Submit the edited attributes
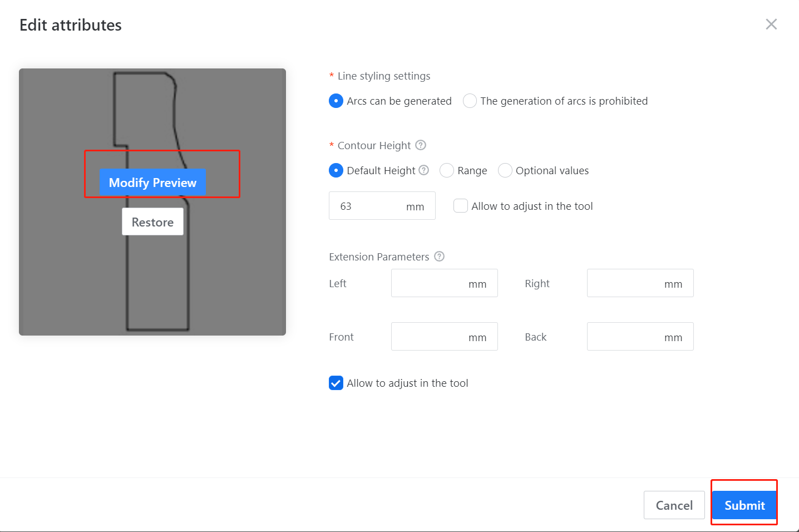 click(x=744, y=505)
